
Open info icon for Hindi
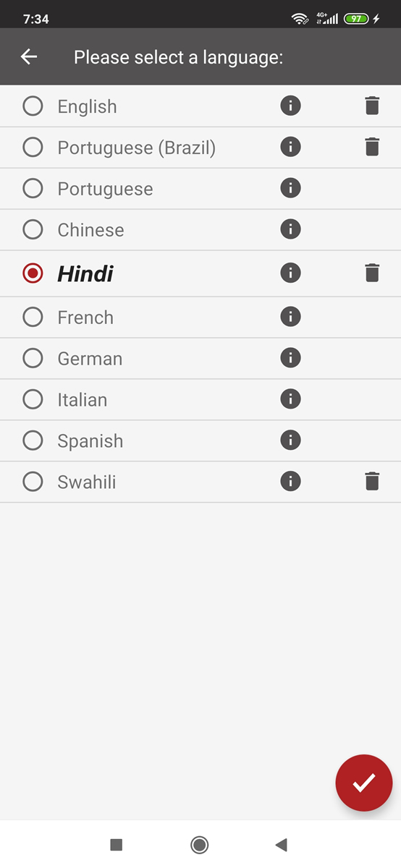coord(290,273)
